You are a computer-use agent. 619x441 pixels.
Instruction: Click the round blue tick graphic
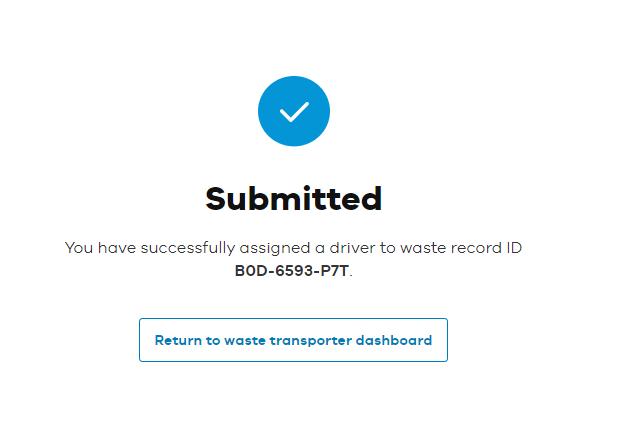[293, 111]
